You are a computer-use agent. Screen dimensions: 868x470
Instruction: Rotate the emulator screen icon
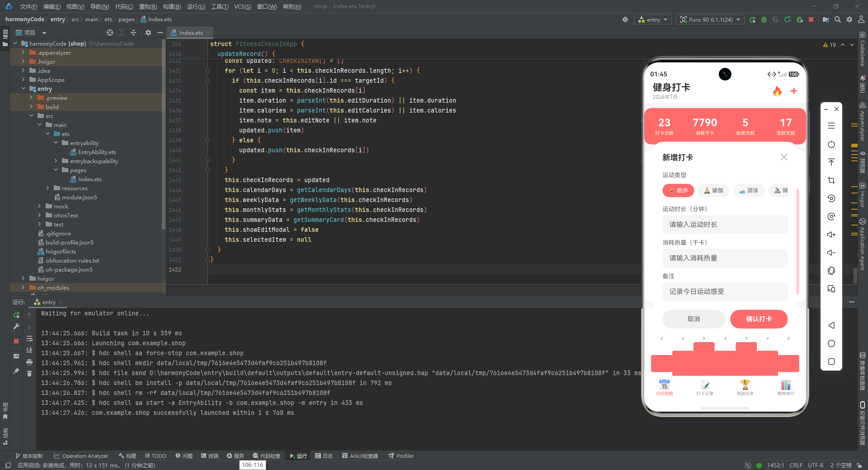click(x=831, y=271)
